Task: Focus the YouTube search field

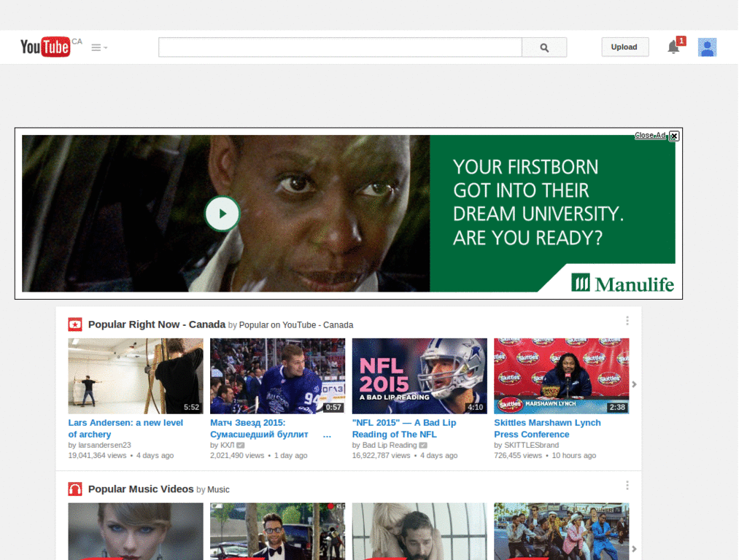Action: [x=340, y=47]
